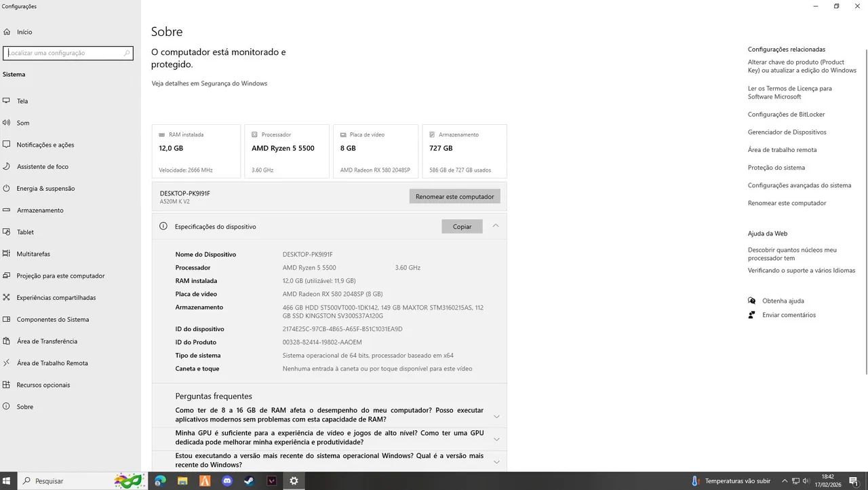This screenshot has width=868, height=490.
Task: Open Notificações e ações settings
Action: pos(45,145)
